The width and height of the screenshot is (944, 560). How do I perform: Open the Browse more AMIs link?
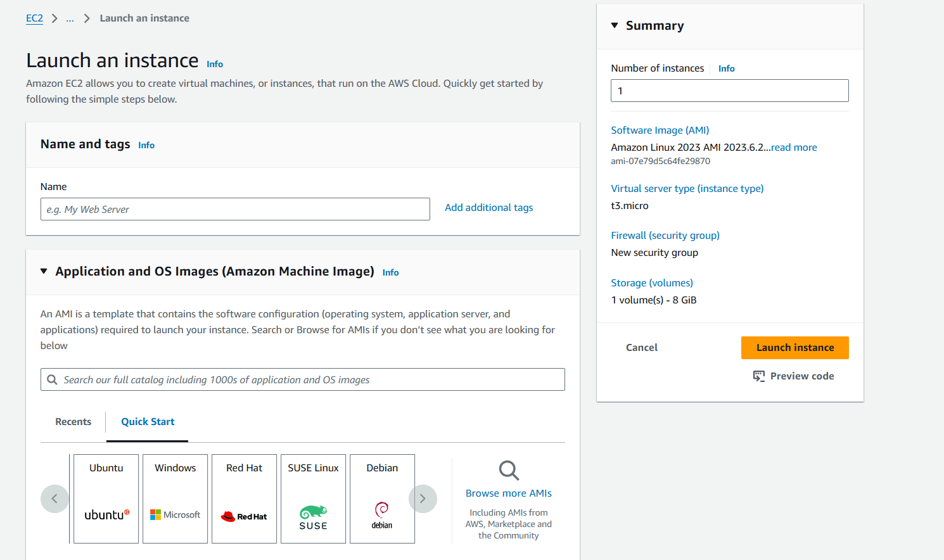tap(509, 493)
